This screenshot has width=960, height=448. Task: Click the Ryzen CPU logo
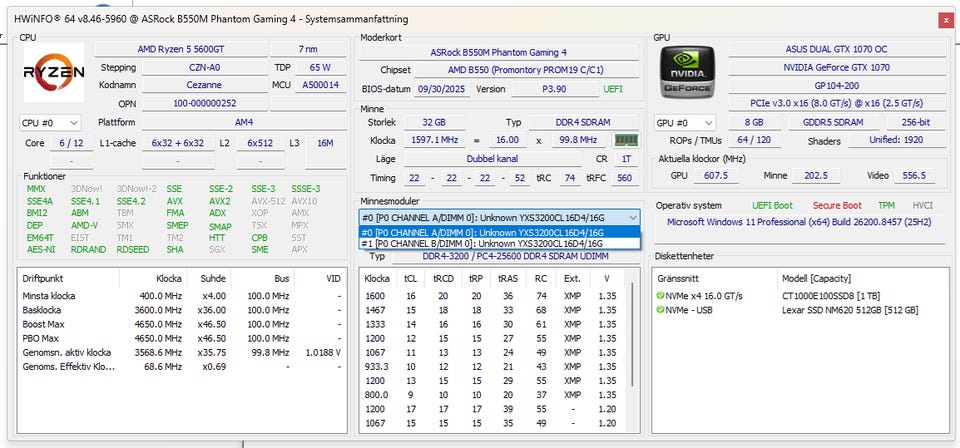point(54,72)
